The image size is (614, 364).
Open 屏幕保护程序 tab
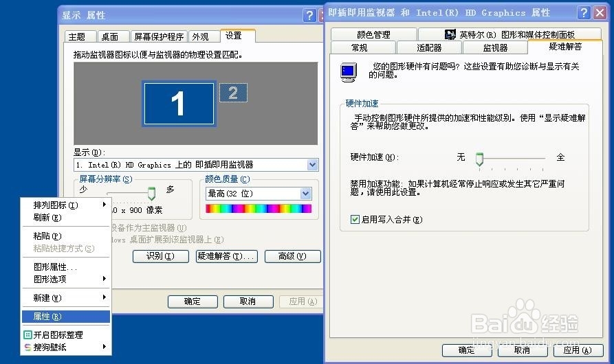click(159, 37)
